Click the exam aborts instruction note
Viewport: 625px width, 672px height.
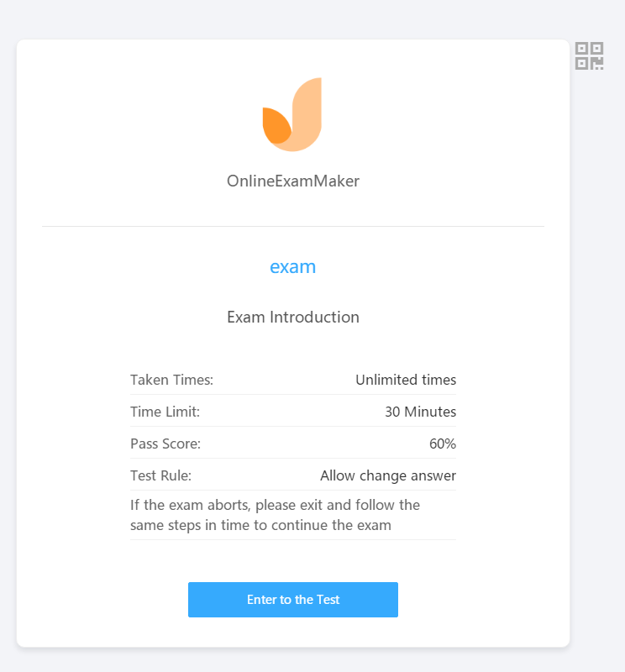coord(276,515)
